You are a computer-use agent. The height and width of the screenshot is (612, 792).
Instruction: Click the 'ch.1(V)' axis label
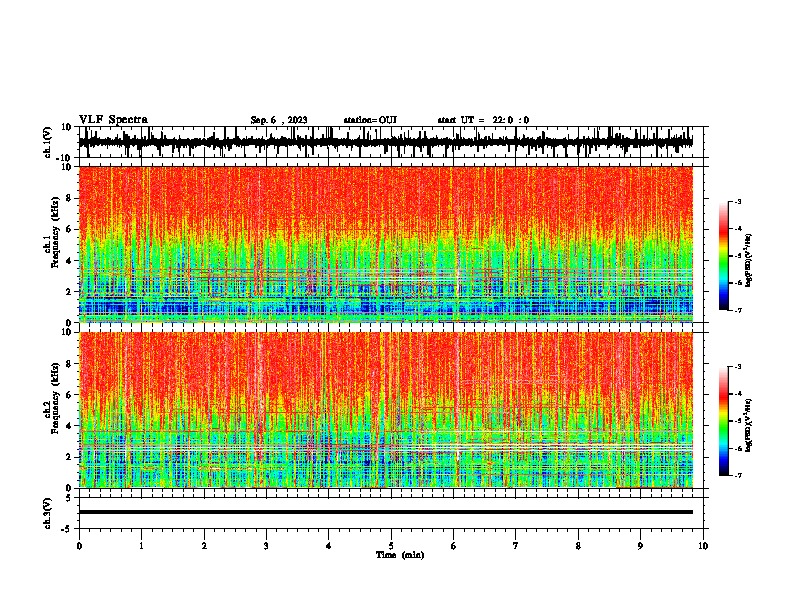(47, 142)
